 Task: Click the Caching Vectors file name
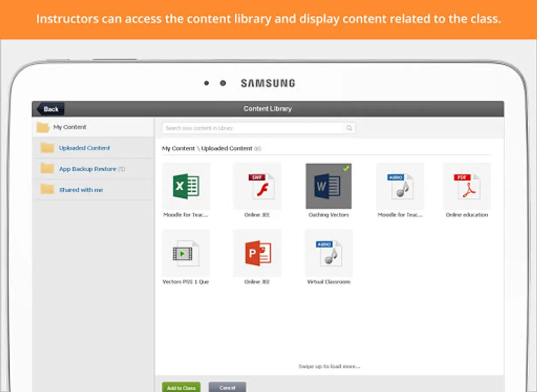click(x=329, y=215)
